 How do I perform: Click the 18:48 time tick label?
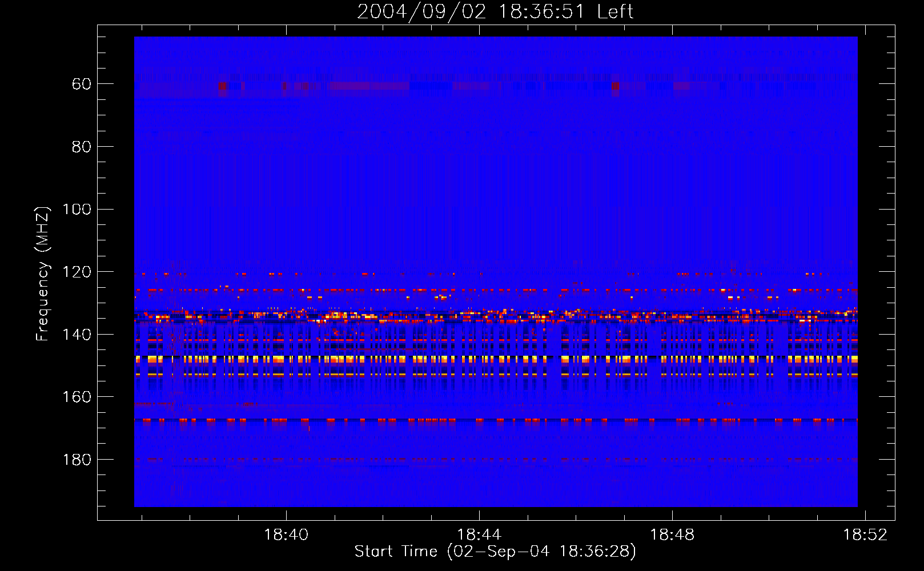(x=673, y=535)
